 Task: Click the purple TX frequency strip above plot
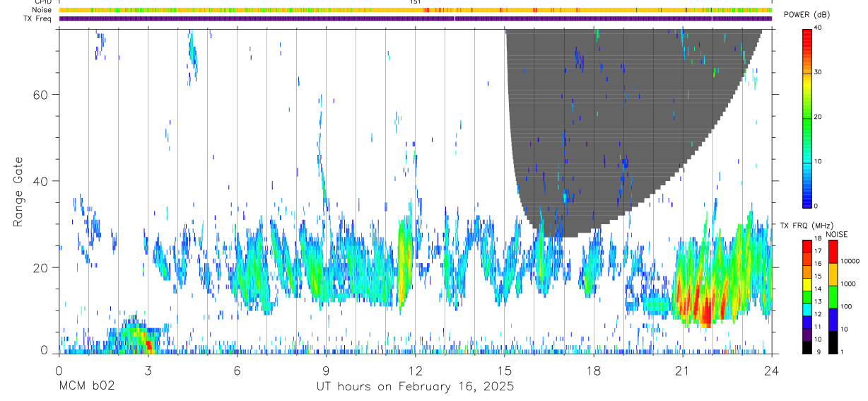click(416, 18)
